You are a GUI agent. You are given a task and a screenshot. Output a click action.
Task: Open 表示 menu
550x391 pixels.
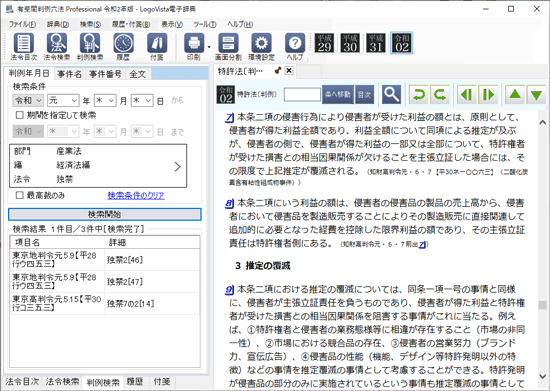point(172,24)
